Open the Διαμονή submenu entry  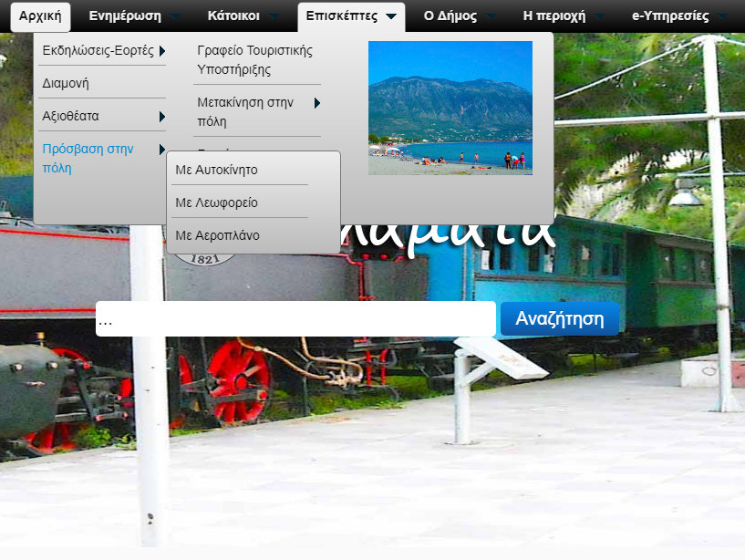pyautogui.click(x=66, y=83)
